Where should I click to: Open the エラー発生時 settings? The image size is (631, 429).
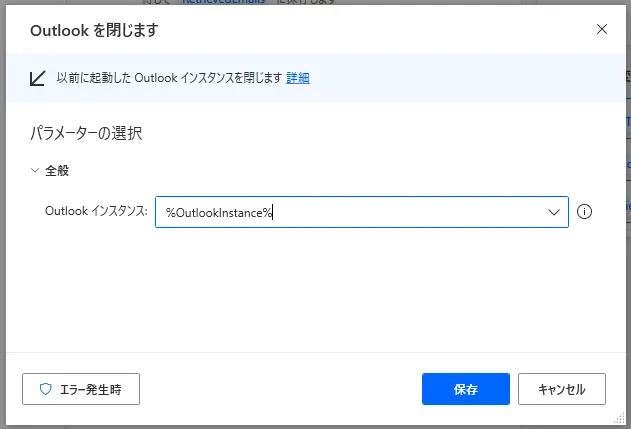click(x=81, y=389)
